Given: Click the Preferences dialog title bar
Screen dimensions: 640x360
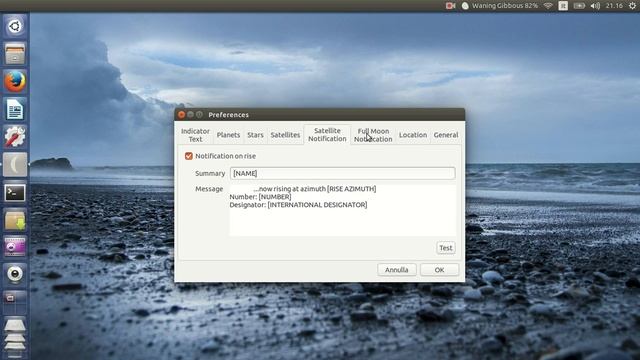Looking at the screenshot, I should click(x=320, y=115).
